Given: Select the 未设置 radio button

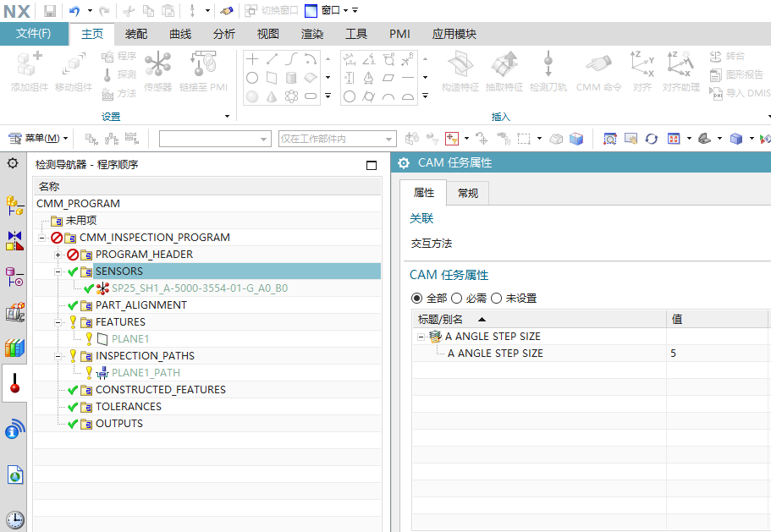Looking at the screenshot, I should 496,299.
